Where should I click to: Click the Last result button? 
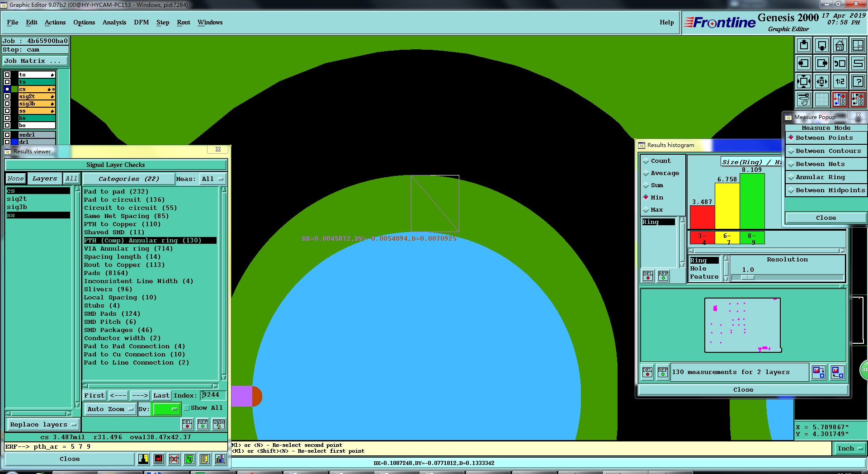click(x=161, y=396)
